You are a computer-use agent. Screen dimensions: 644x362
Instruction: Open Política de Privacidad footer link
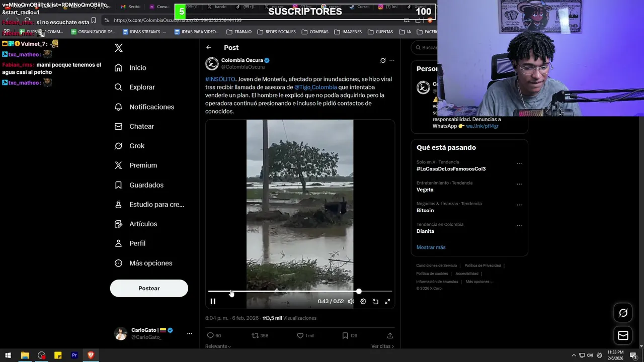coord(482,265)
